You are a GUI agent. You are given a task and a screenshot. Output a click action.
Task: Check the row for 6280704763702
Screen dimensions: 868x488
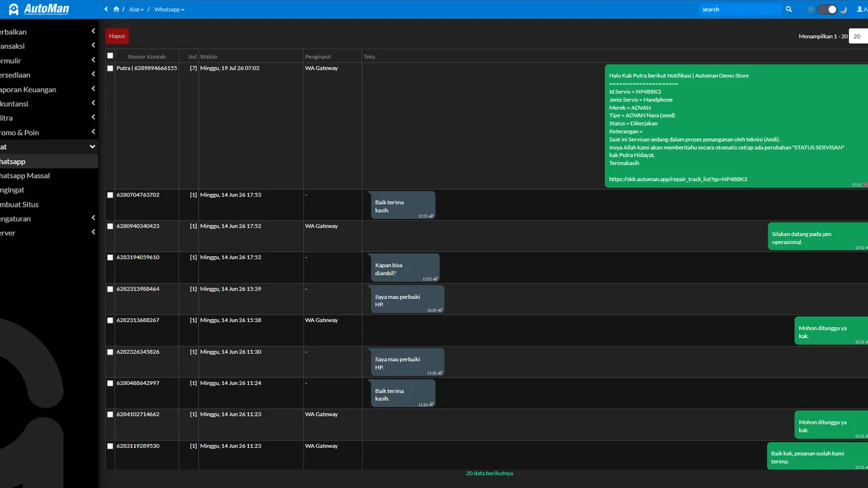click(111, 195)
